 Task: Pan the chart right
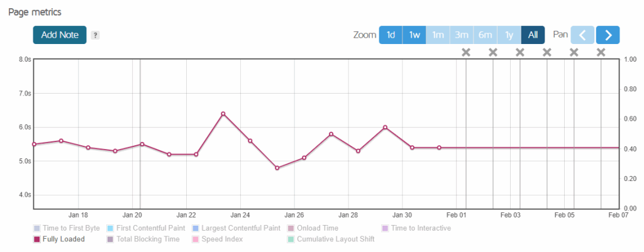(608, 35)
